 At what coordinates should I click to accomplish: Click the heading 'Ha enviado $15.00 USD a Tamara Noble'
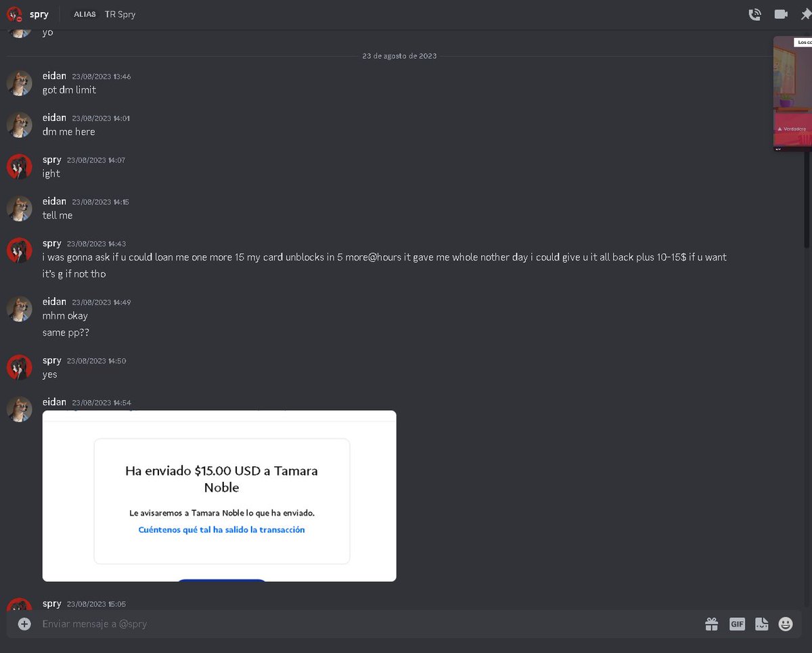click(221, 479)
